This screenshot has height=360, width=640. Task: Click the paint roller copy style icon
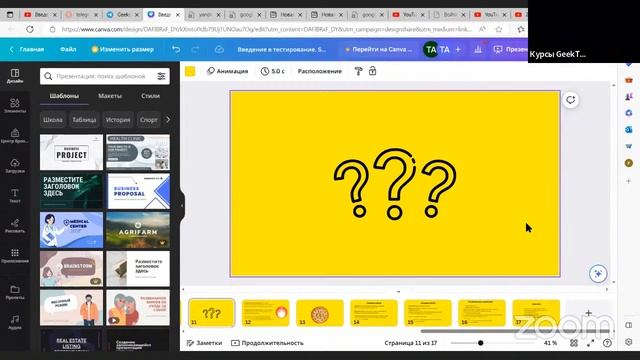(x=358, y=71)
